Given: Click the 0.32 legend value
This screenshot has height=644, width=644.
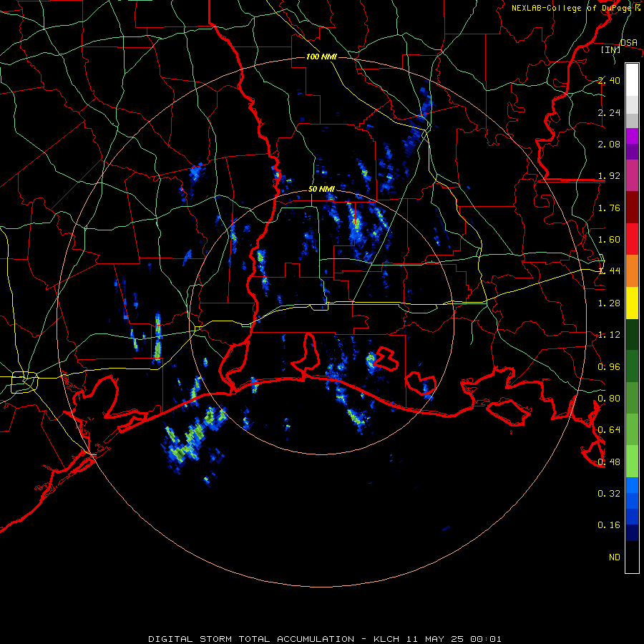Looking at the screenshot, I should (x=609, y=494).
